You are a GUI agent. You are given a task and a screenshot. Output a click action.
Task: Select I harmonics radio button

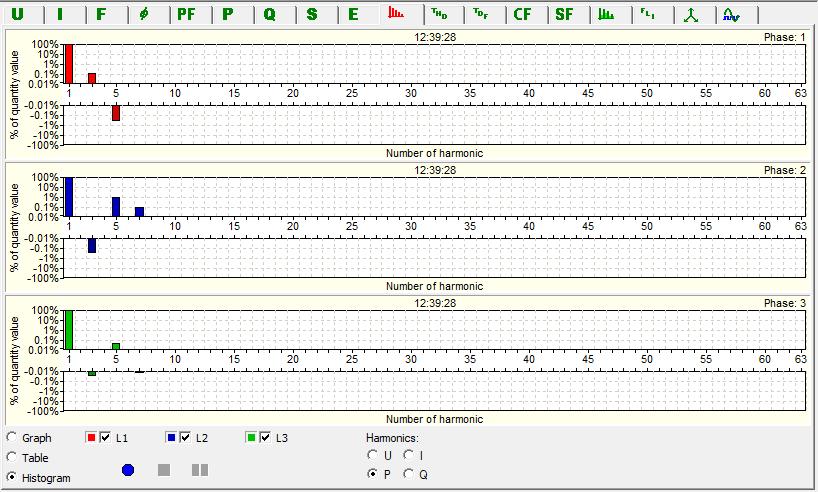pos(408,455)
